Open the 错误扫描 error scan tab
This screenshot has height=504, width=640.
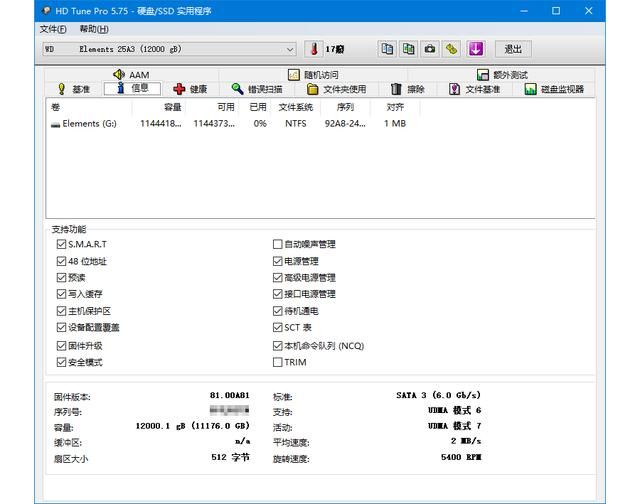pyautogui.click(x=257, y=89)
